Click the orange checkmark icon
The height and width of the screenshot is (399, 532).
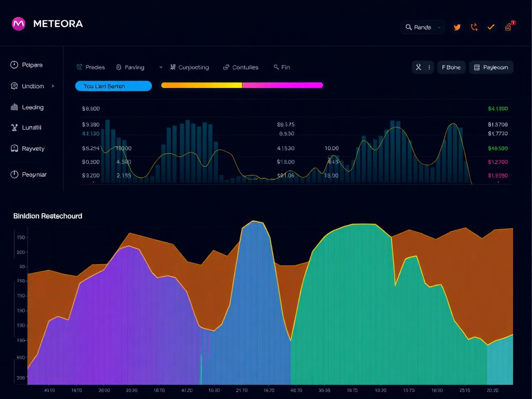491,27
